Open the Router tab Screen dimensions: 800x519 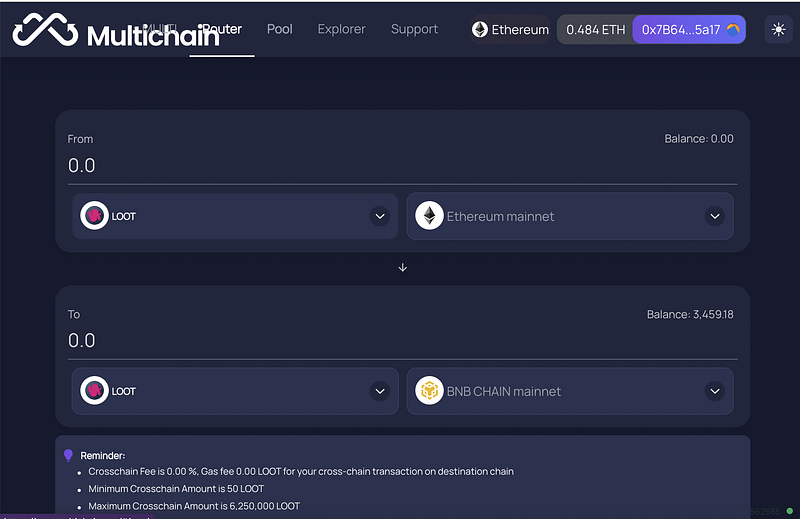pyautogui.click(x=221, y=29)
